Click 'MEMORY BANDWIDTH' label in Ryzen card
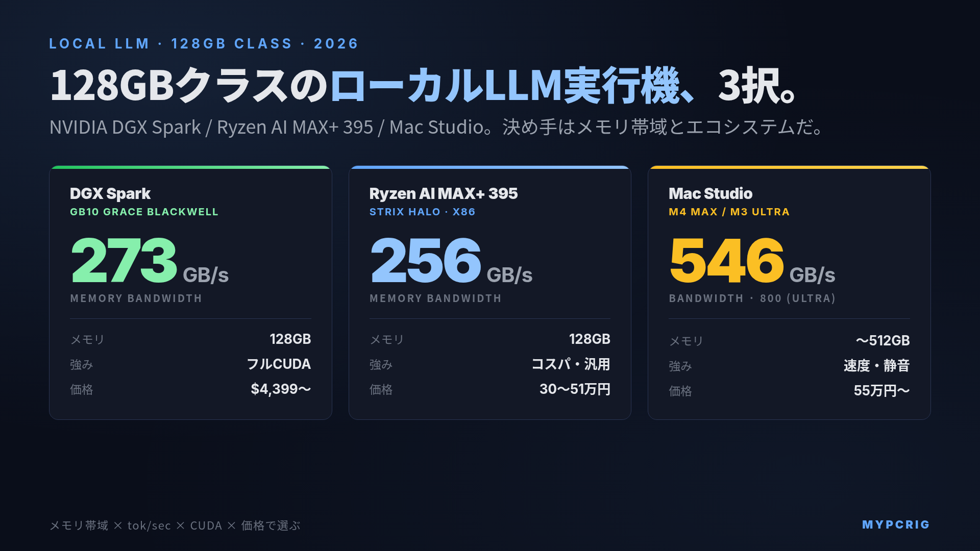Screen dimensions: 980x551 coord(435,298)
